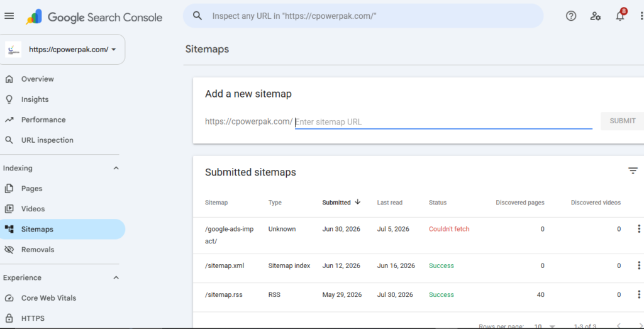Screen dimensions: 644x329
Task: Collapse the Indexing section
Action: point(116,168)
